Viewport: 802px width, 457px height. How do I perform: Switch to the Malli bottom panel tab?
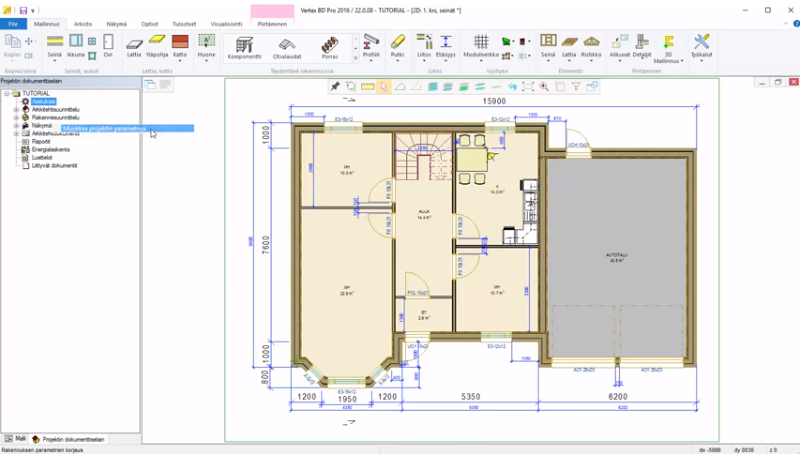point(15,439)
